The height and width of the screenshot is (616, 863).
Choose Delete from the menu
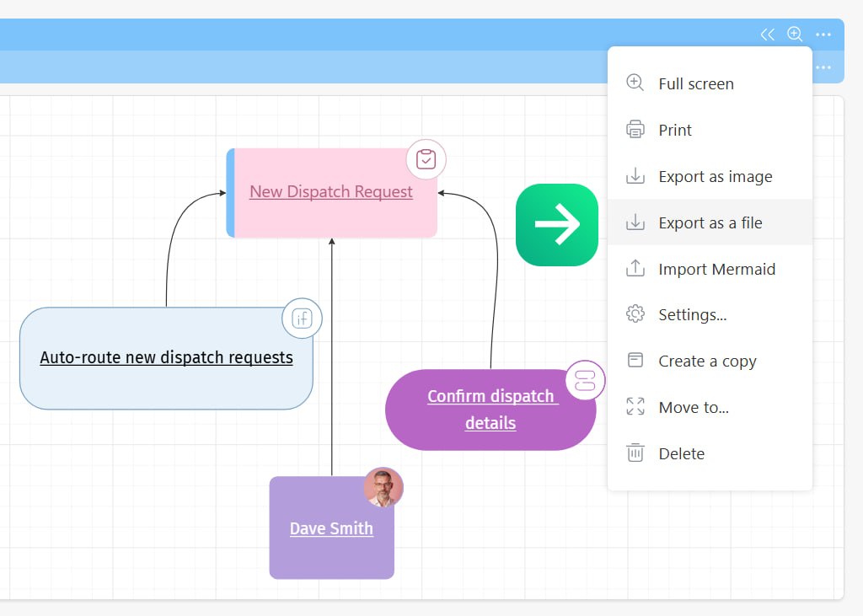710,453
